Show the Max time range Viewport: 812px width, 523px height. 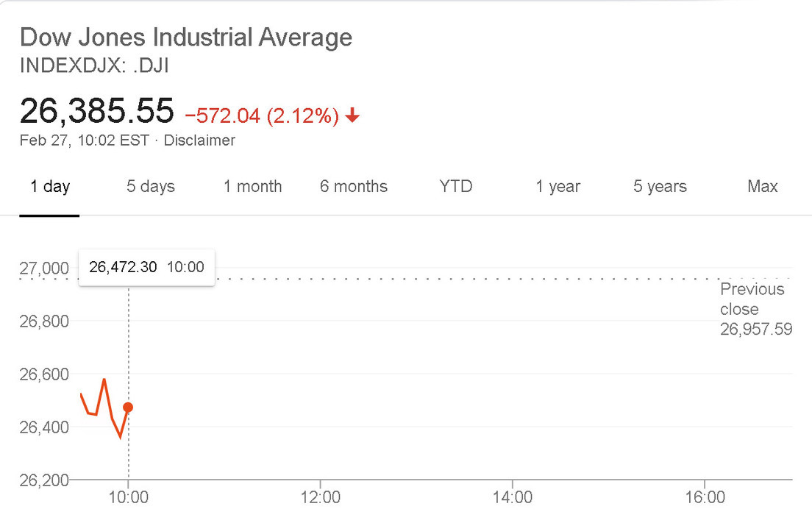click(762, 187)
